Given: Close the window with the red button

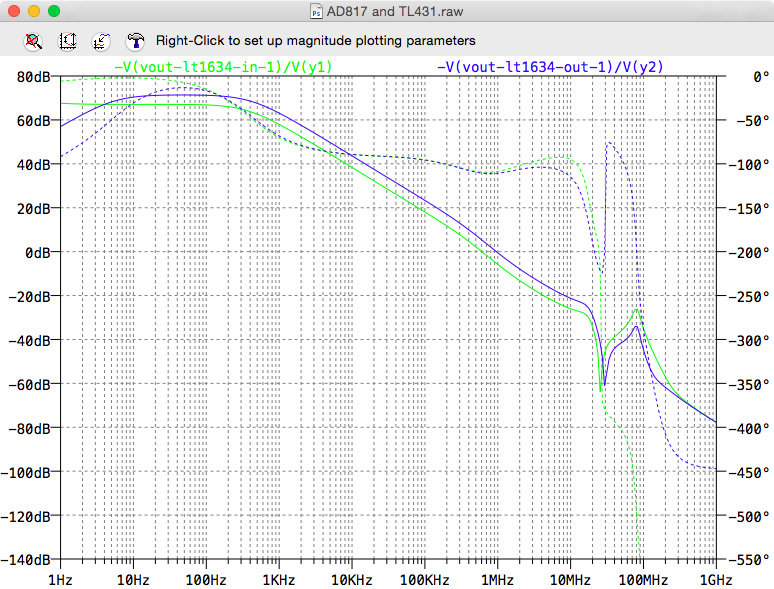Looking at the screenshot, I should (x=14, y=11).
